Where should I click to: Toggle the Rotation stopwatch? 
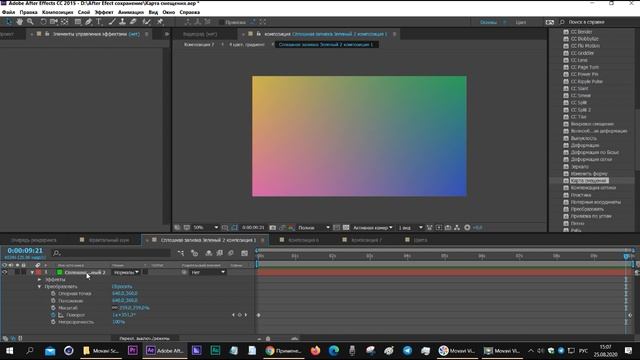[53, 315]
